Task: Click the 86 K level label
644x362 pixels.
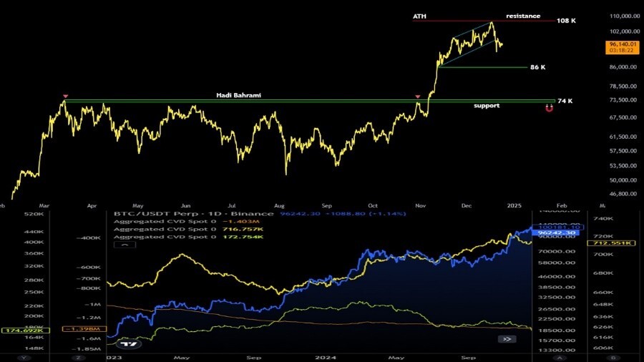Action: [537, 67]
